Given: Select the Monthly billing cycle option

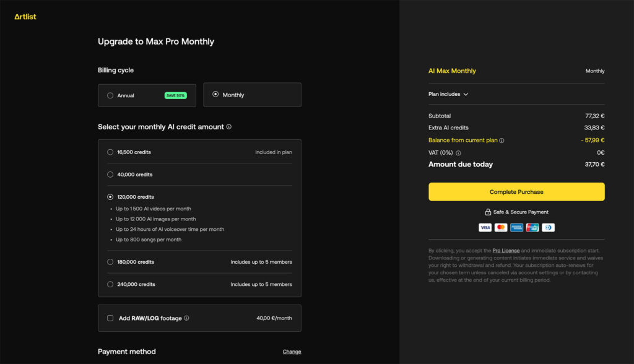Looking at the screenshot, I should pos(215,95).
